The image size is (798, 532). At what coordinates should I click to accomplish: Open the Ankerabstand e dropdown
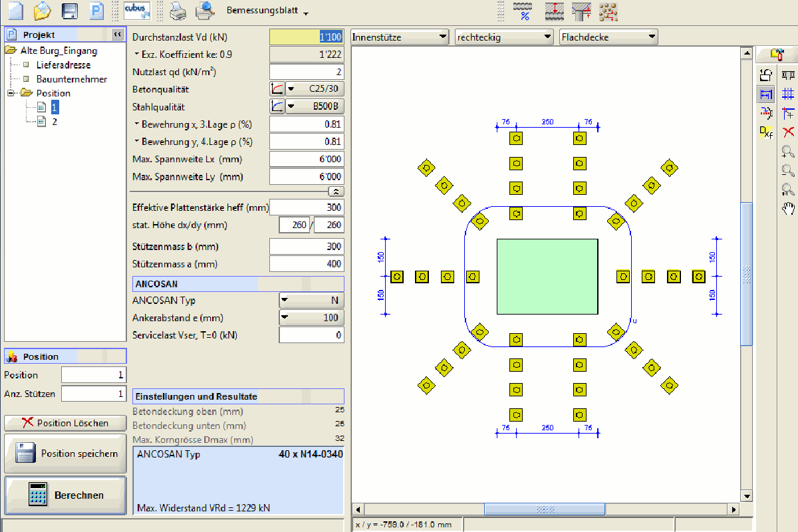pyautogui.click(x=311, y=318)
